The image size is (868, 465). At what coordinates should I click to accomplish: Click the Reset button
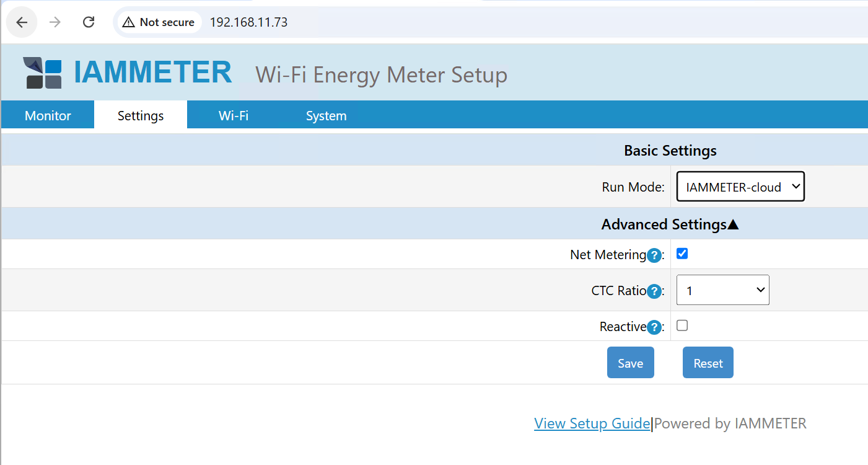point(708,363)
